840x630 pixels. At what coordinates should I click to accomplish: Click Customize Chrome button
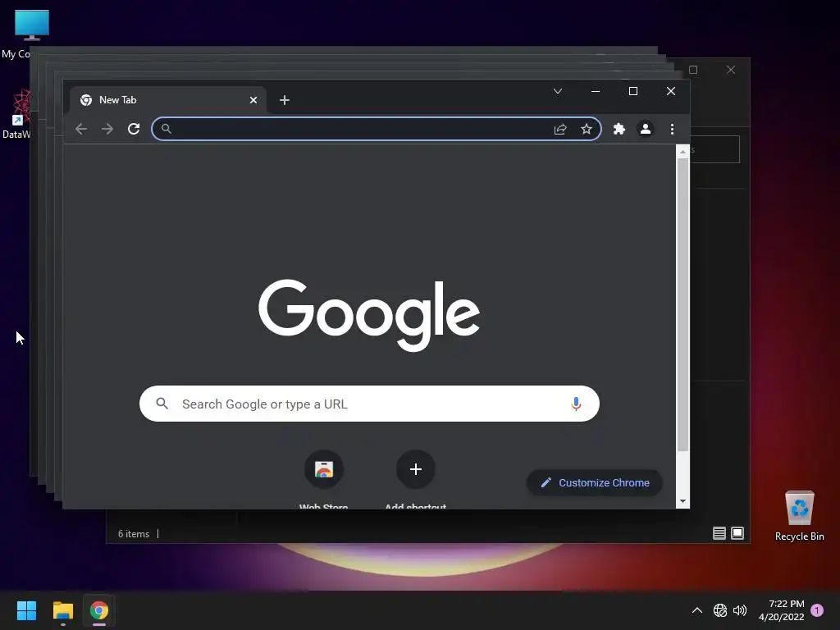(x=595, y=482)
